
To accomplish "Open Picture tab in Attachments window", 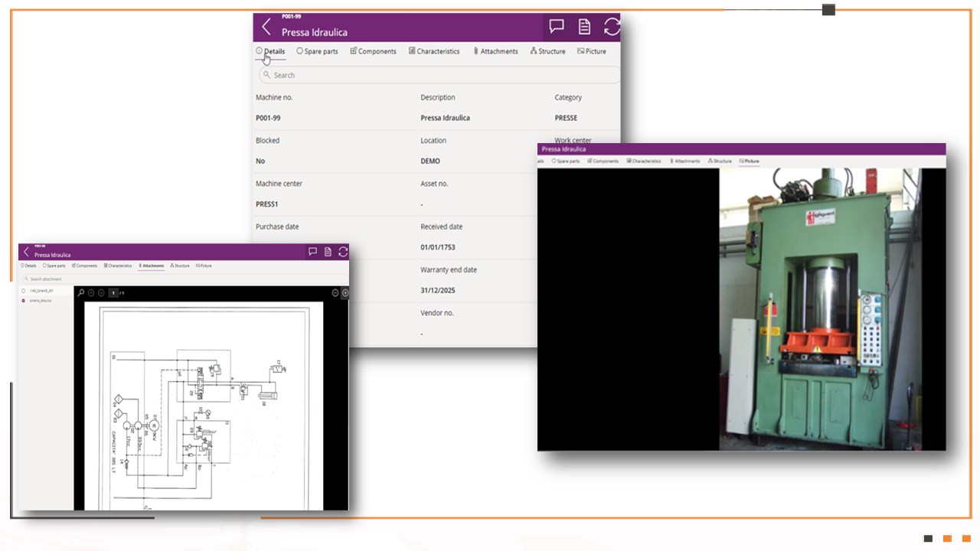I will click(x=204, y=266).
